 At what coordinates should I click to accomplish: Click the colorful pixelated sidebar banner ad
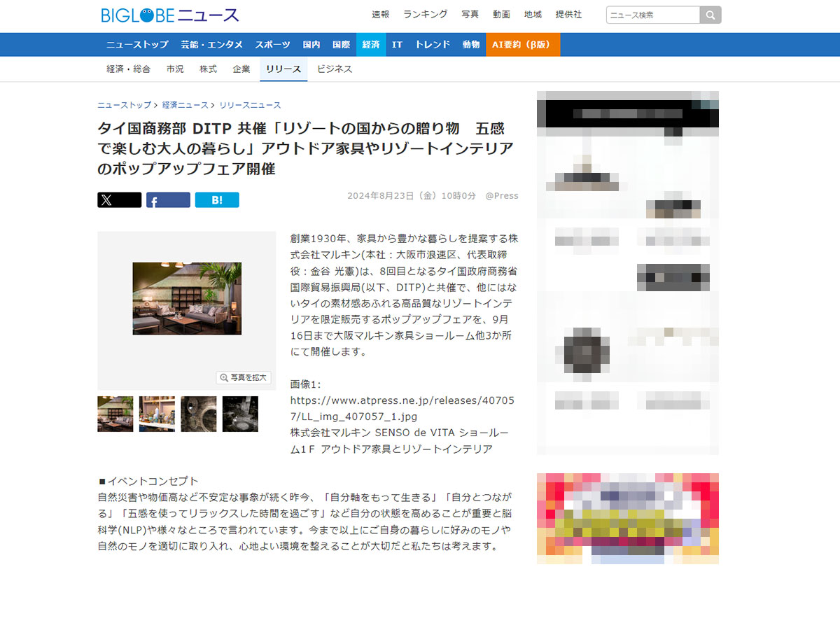(x=628, y=519)
